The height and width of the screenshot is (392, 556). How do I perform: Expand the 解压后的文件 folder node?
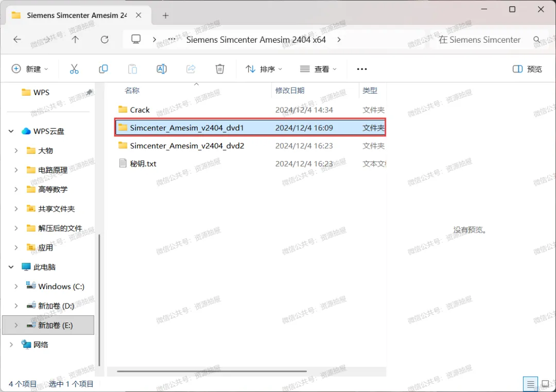[x=16, y=228]
